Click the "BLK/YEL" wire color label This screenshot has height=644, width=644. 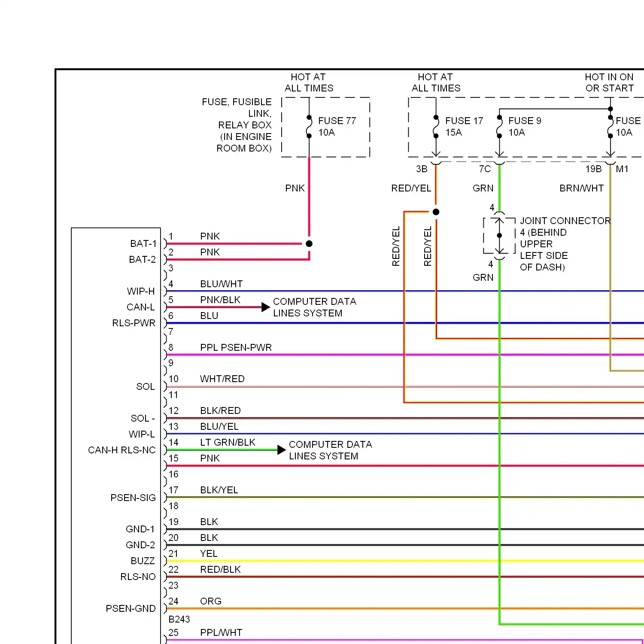(x=219, y=490)
